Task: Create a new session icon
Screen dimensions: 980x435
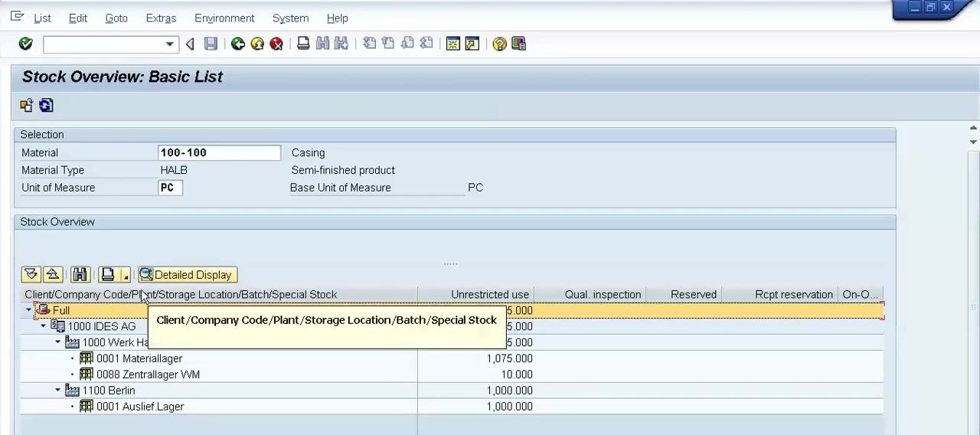Action: pyautogui.click(x=453, y=44)
